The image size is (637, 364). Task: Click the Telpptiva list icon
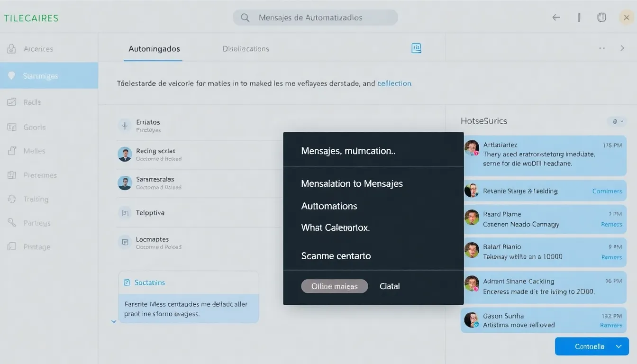pos(125,213)
